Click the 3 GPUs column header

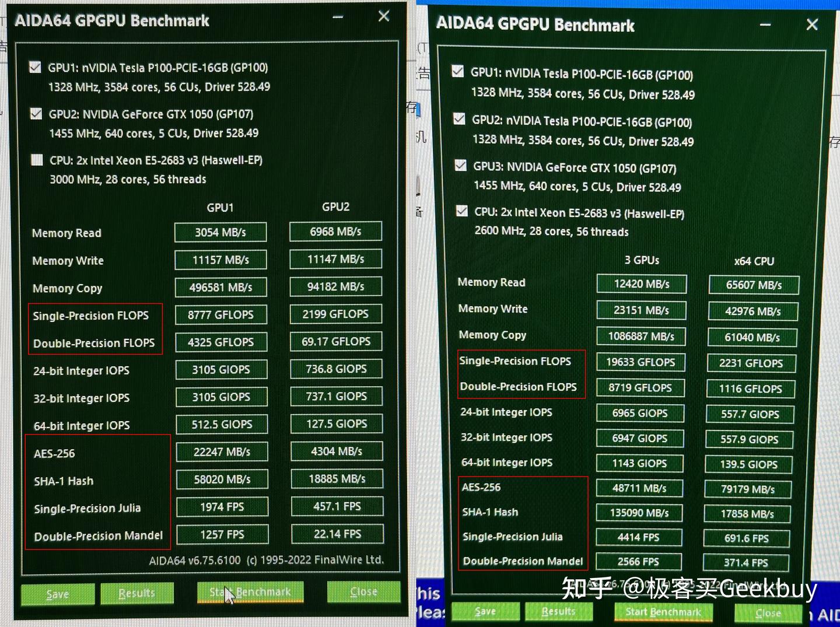(642, 260)
